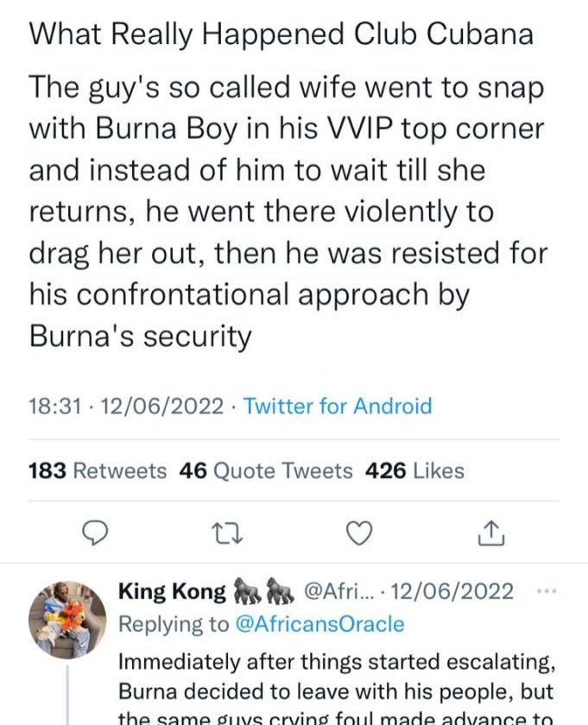Open the share icon for this tweet
This screenshot has width=588, height=725.
coord(490,534)
